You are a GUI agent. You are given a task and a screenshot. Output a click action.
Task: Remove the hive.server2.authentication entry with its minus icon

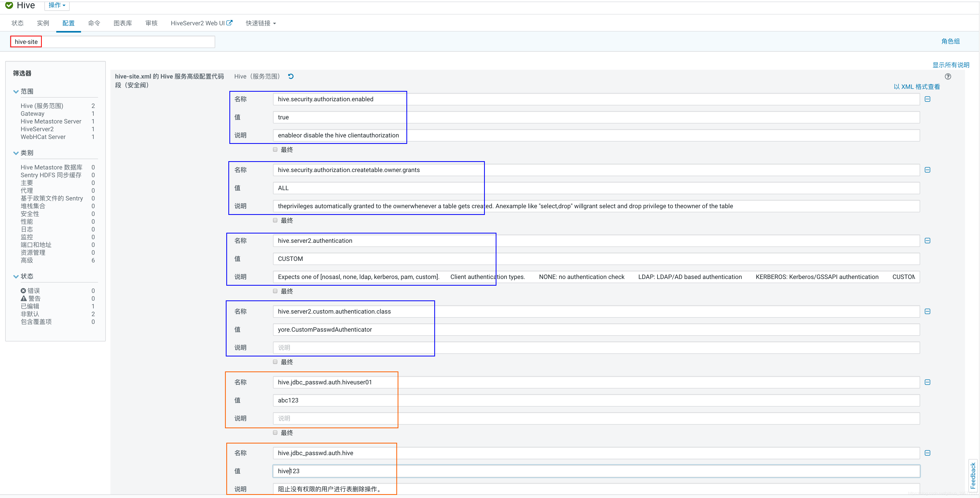coord(928,241)
